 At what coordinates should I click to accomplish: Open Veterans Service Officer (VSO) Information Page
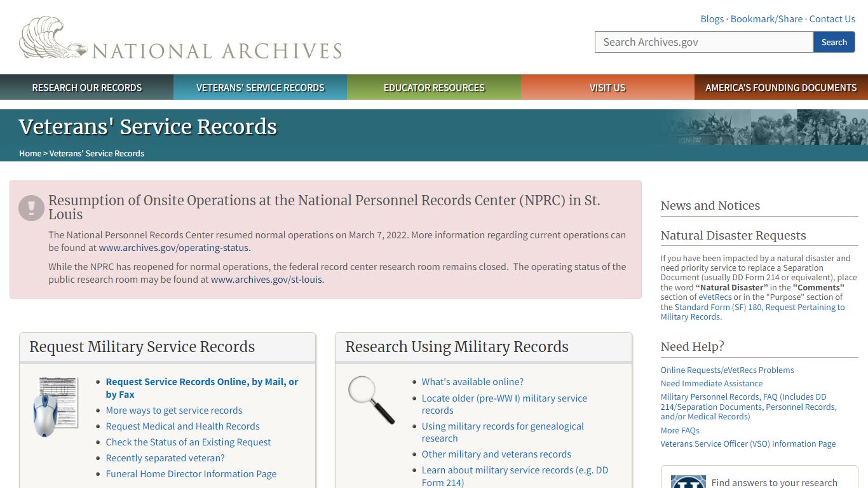click(x=749, y=444)
